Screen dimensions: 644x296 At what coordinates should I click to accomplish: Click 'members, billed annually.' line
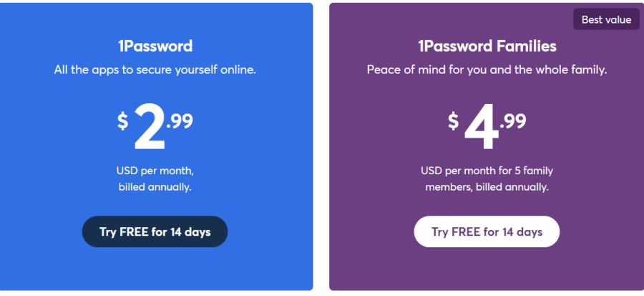[487, 188]
